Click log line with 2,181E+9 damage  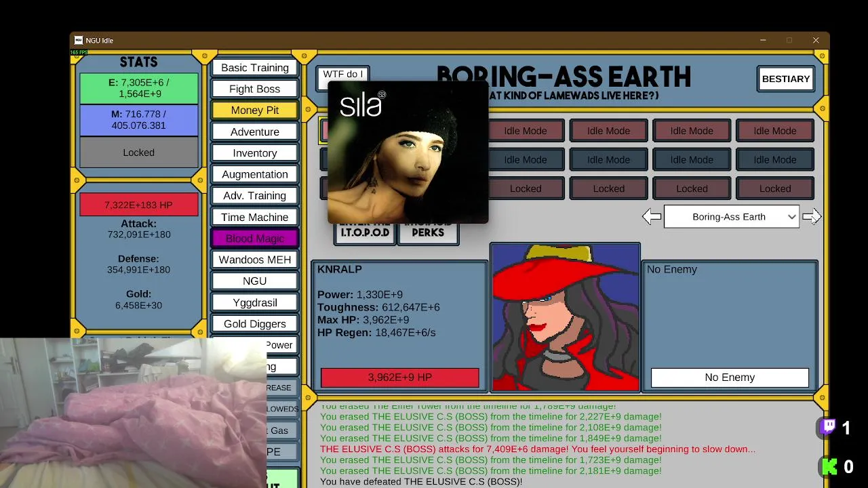coord(491,470)
